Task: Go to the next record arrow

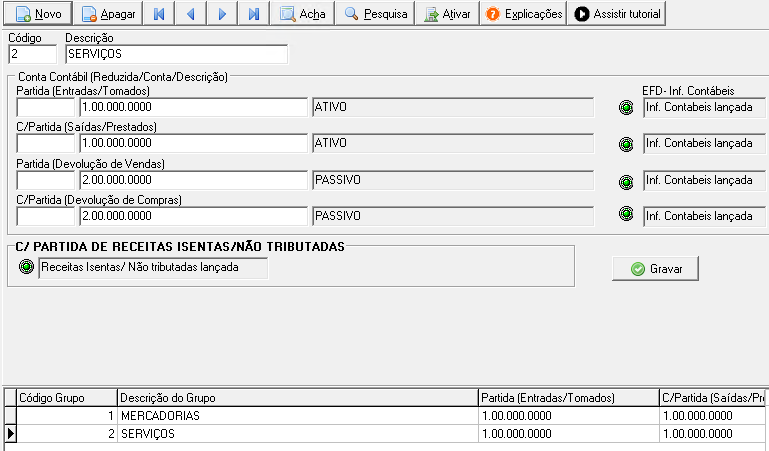Action: pos(222,14)
